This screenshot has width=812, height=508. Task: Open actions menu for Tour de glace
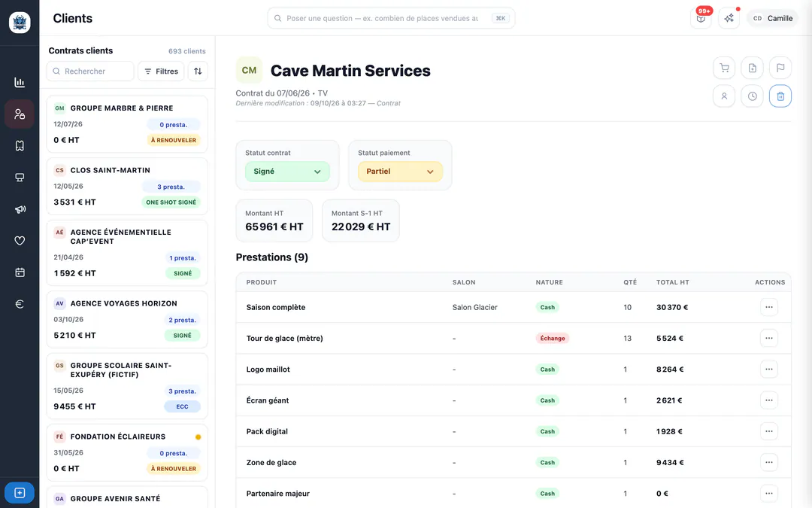(769, 338)
